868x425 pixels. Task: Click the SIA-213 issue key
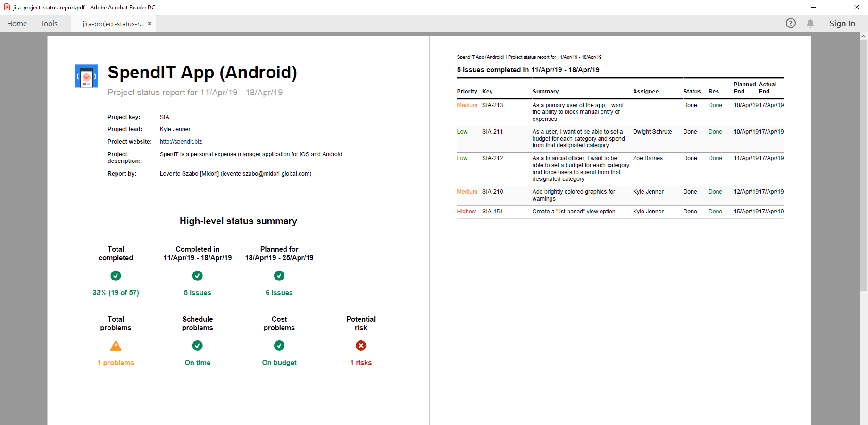pos(492,105)
